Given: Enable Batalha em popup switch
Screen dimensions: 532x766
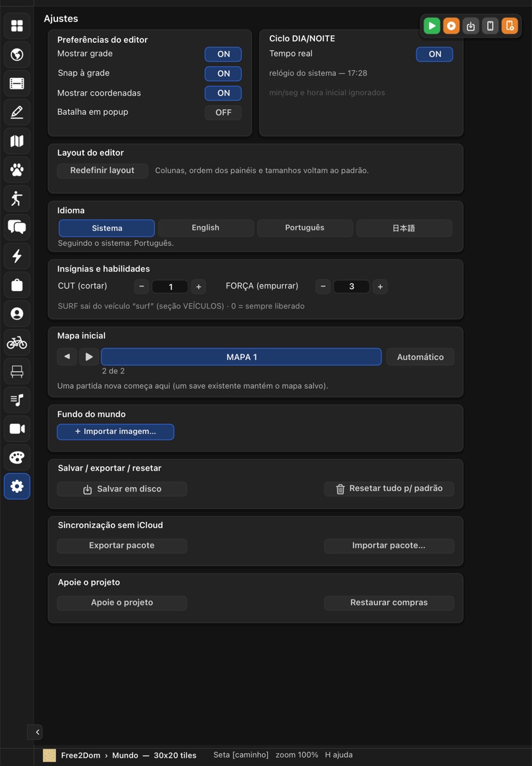Looking at the screenshot, I should 223,112.
